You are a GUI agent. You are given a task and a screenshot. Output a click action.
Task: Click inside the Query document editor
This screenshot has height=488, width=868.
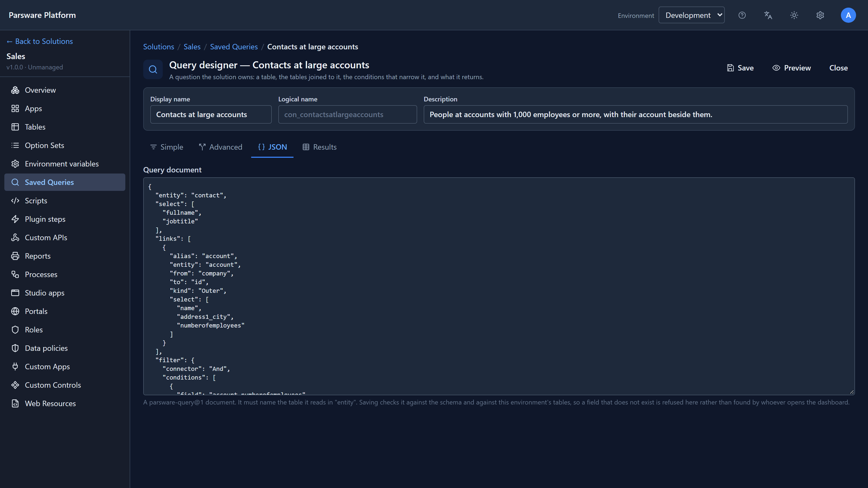[x=499, y=286]
